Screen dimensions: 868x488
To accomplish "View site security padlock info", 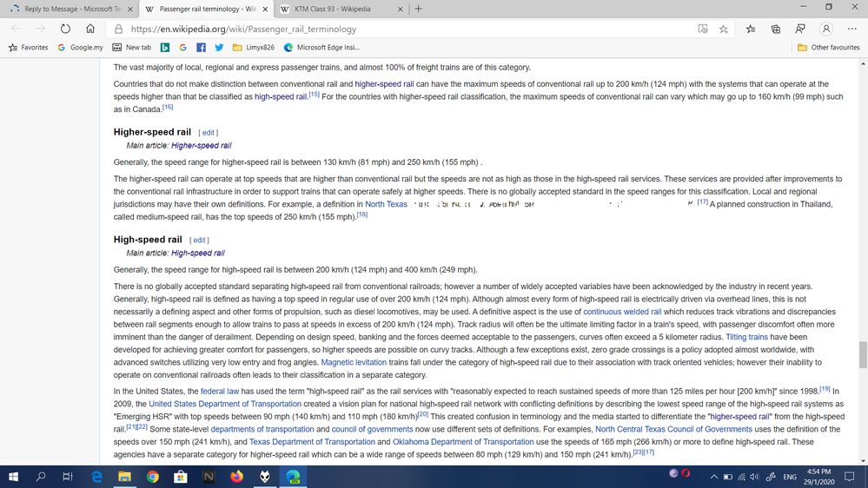I will tap(118, 29).
